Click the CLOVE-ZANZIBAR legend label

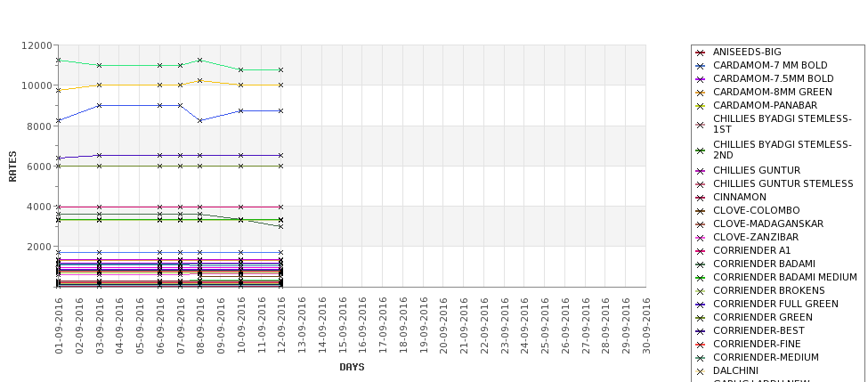click(756, 237)
